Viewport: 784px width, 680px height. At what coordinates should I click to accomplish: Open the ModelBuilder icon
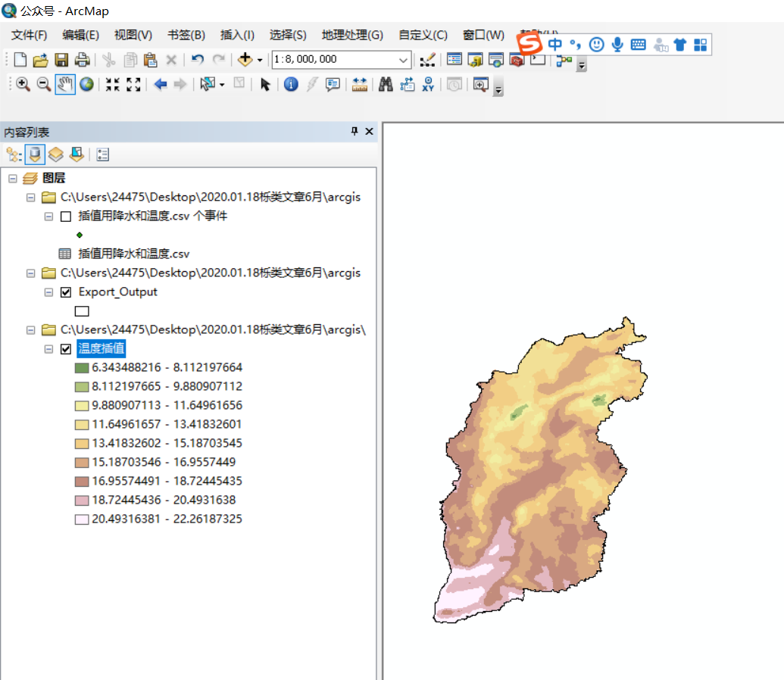[x=564, y=61]
